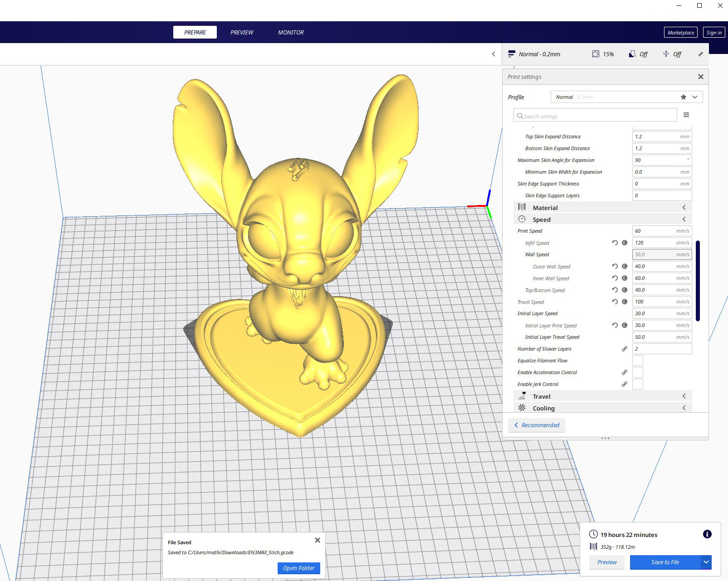Switch to the PREVIEW stage
This screenshot has width=728, height=581.
coord(242,32)
